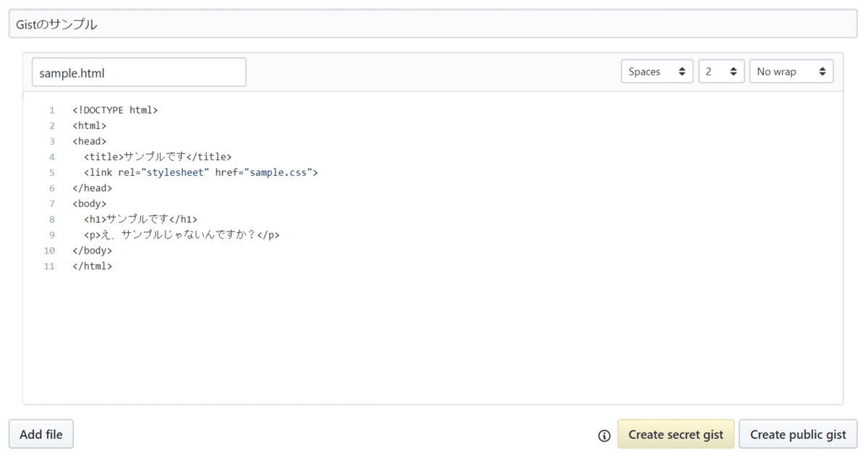Click Create public gist
This screenshot has height=459, width=868.
click(x=798, y=434)
